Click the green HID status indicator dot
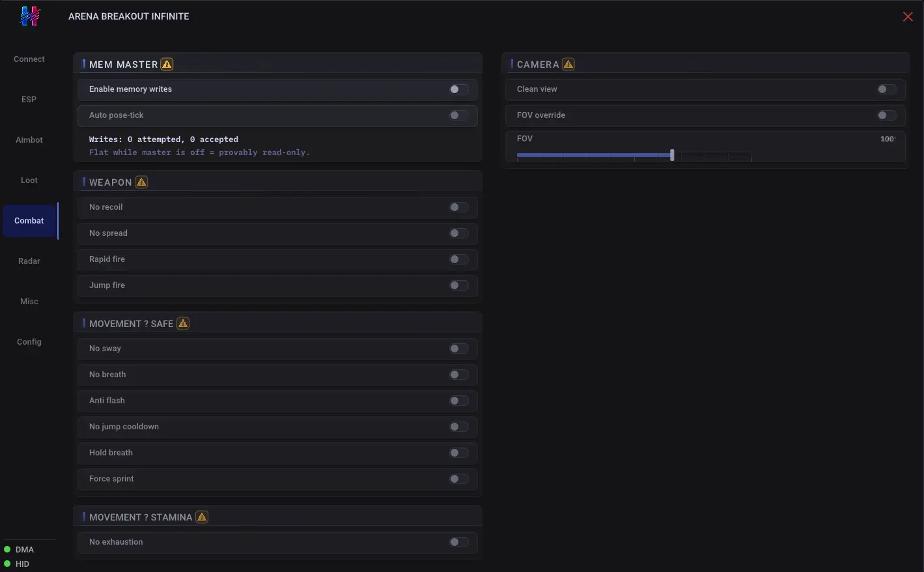Image resolution: width=924 pixels, height=572 pixels. click(7, 564)
